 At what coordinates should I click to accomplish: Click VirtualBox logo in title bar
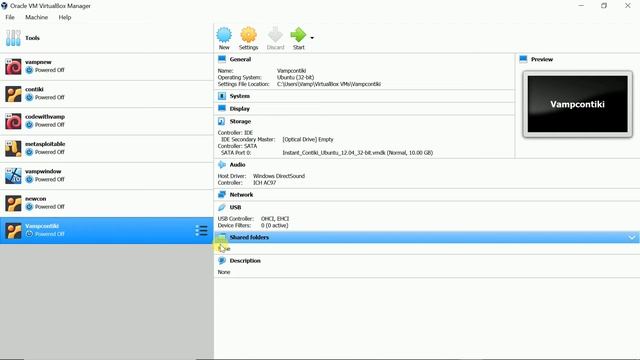click(x=4, y=6)
